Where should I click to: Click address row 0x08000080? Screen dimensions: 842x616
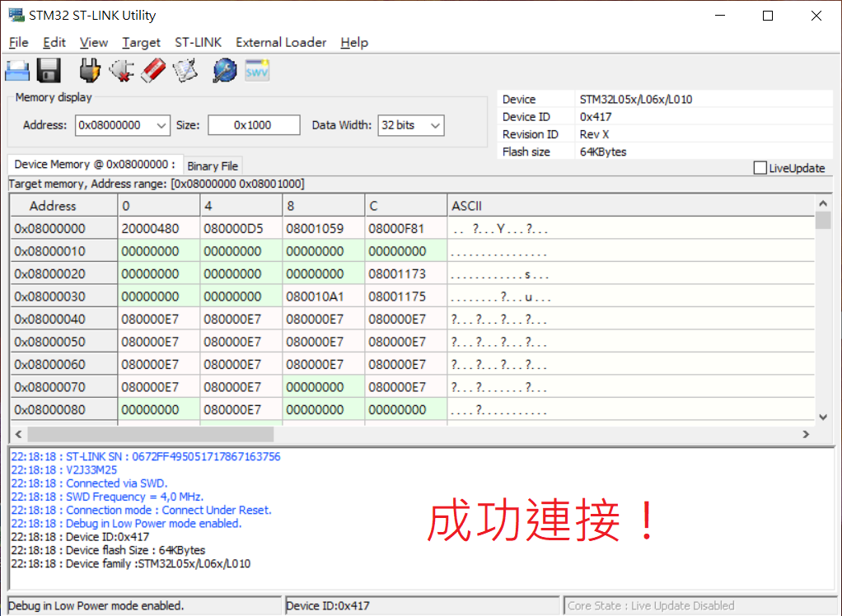(x=64, y=409)
